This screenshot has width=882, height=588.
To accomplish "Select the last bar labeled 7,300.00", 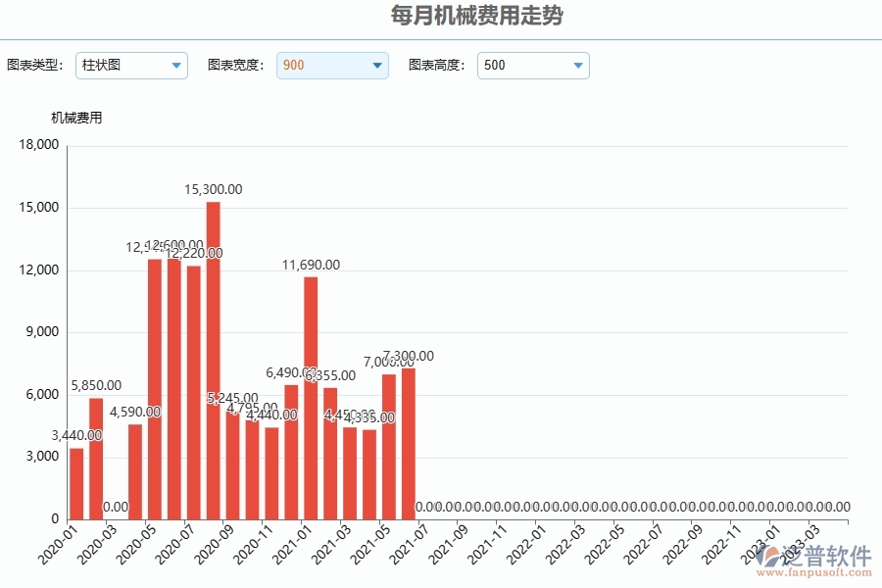I will coord(409,441).
